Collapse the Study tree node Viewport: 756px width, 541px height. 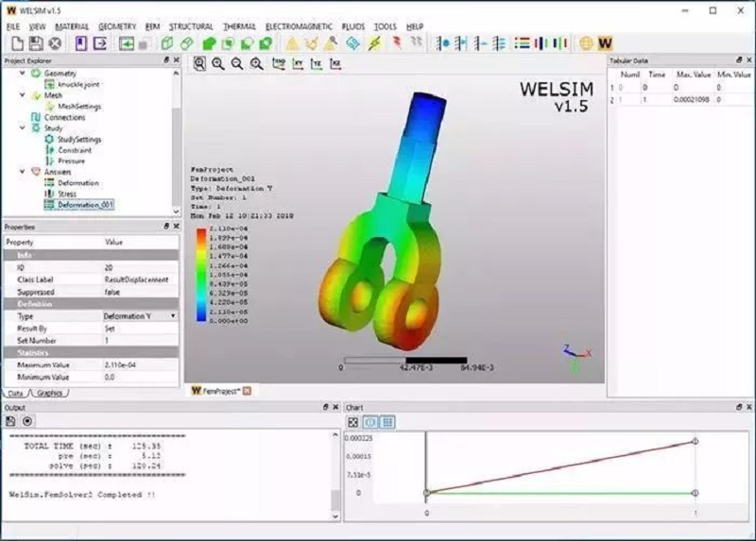(23, 128)
